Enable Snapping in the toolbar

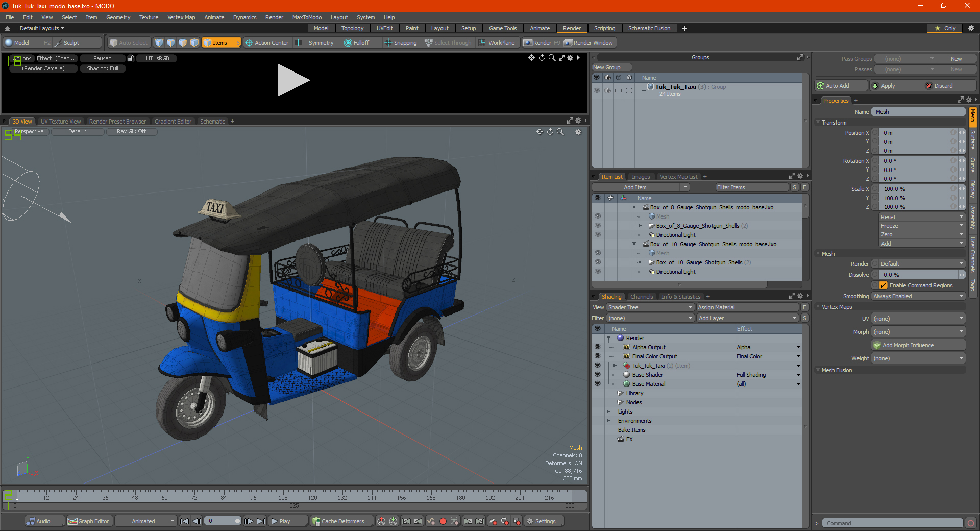[401, 43]
